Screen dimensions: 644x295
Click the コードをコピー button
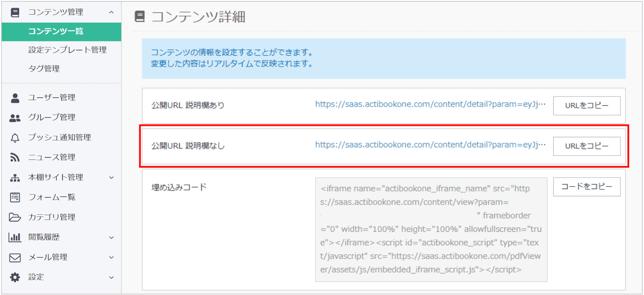pyautogui.click(x=587, y=187)
